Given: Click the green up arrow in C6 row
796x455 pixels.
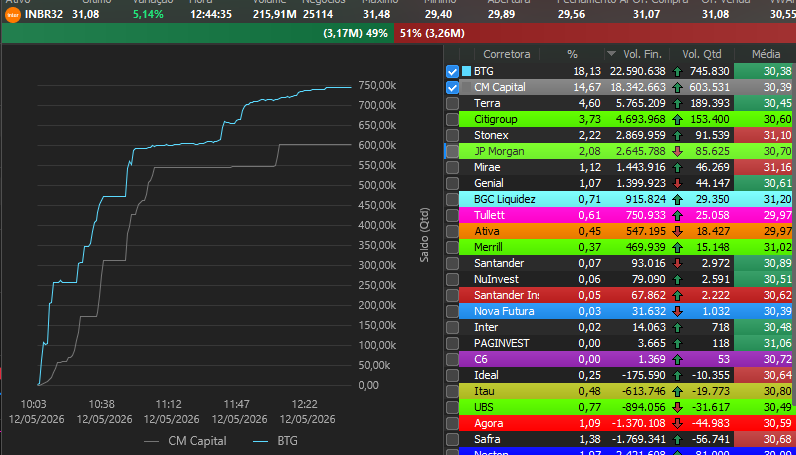Looking at the screenshot, I should (x=677, y=360).
